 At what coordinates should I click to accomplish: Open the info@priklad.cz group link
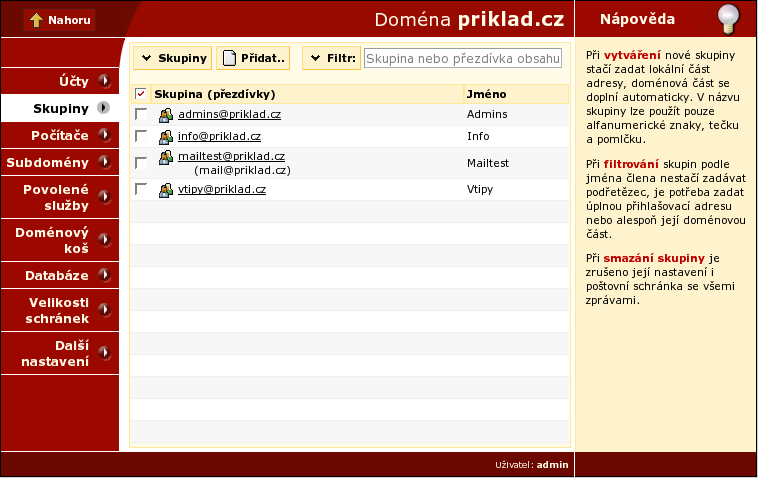tap(219, 136)
